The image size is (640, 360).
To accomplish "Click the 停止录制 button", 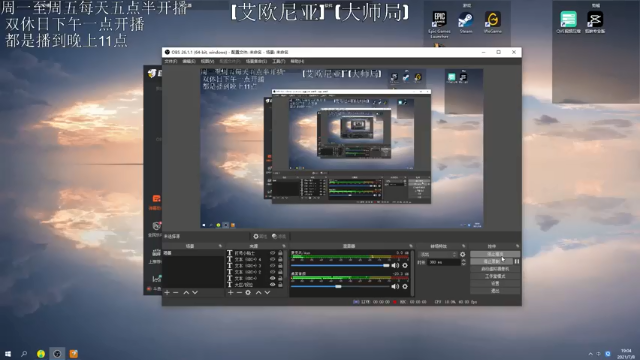I will coord(491,262).
